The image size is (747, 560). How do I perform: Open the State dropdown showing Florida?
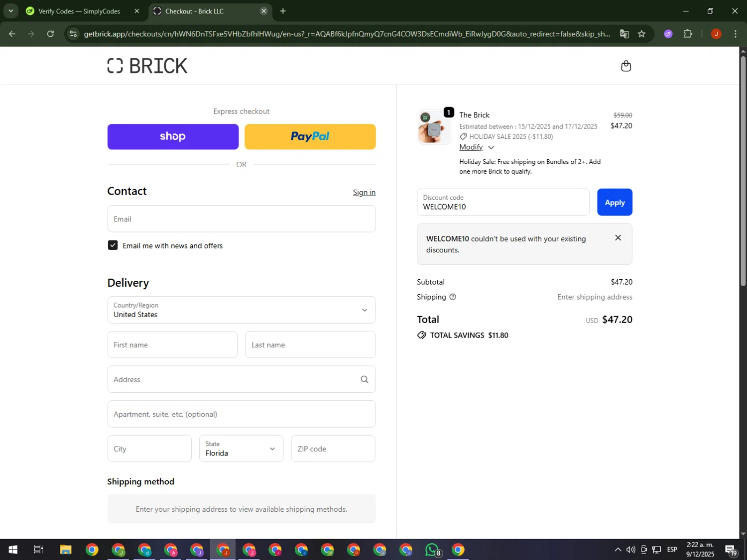242,448
